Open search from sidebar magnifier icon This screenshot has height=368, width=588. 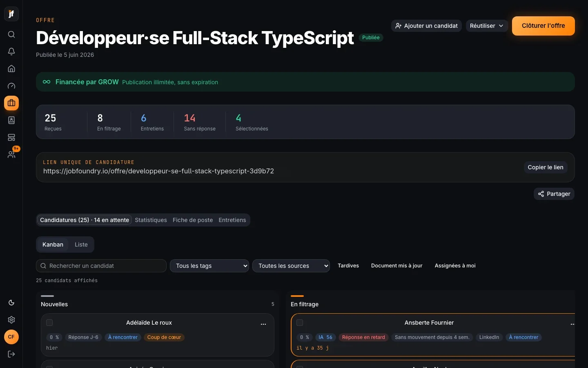pyautogui.click(x=11, y=34)
